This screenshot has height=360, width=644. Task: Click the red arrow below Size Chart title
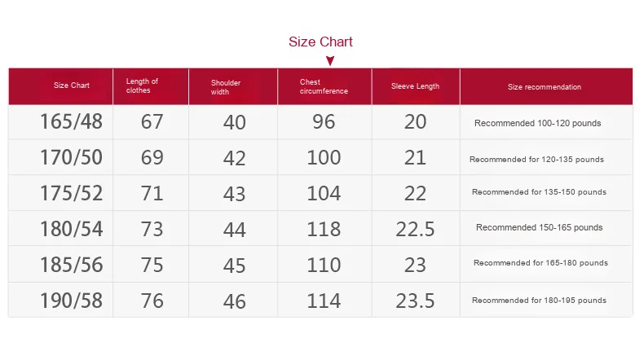point(330,60)
